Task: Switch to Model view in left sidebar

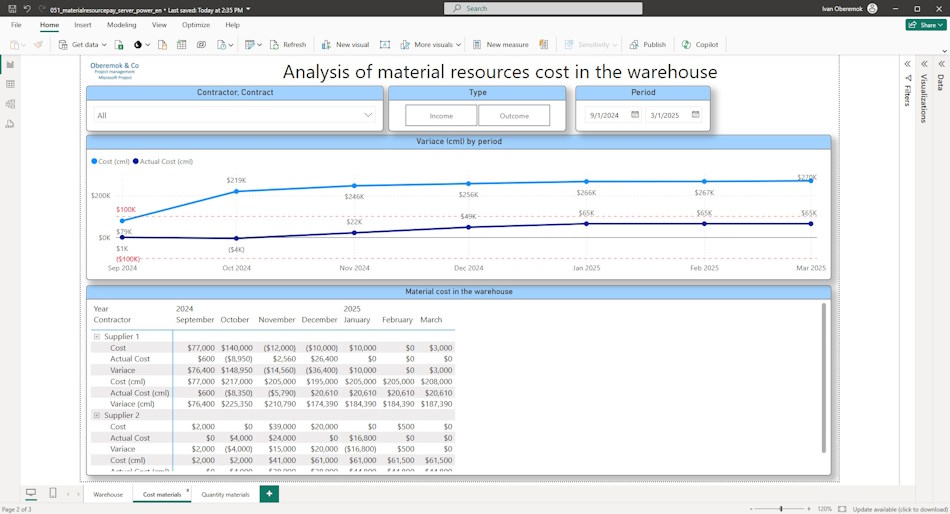Action: pyautogui.click(x=10, y=104)
